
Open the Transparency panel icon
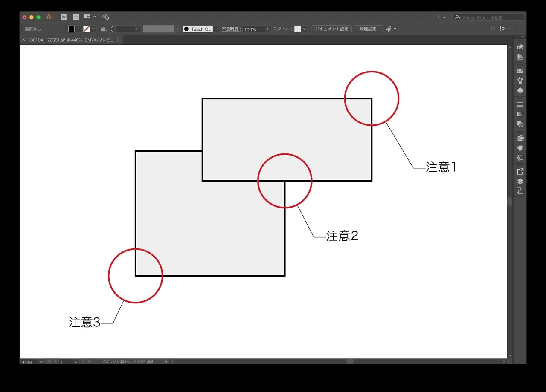pyautogui.click(x=520, y=124)
